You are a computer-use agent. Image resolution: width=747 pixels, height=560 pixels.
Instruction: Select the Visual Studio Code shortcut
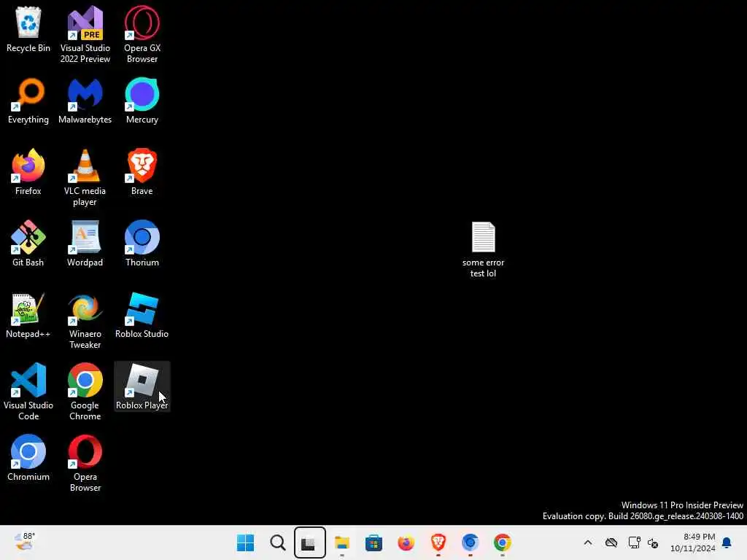[x=28, y=392]
